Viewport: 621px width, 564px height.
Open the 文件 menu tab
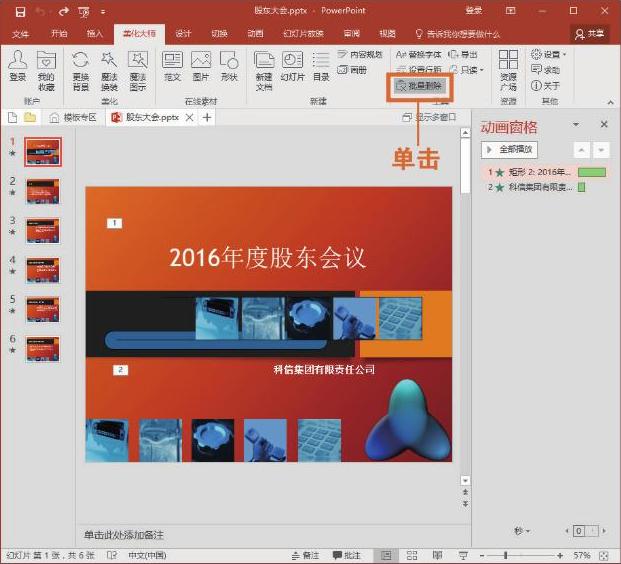[x=20, y=34]
